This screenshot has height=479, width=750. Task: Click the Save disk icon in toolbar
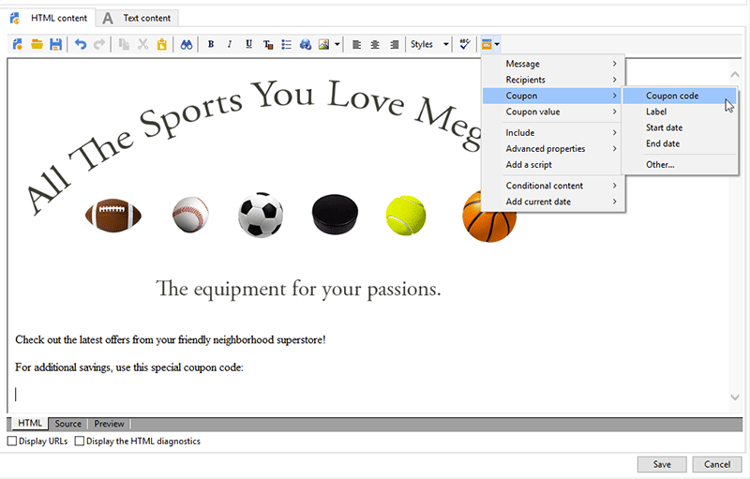point(56,44)
